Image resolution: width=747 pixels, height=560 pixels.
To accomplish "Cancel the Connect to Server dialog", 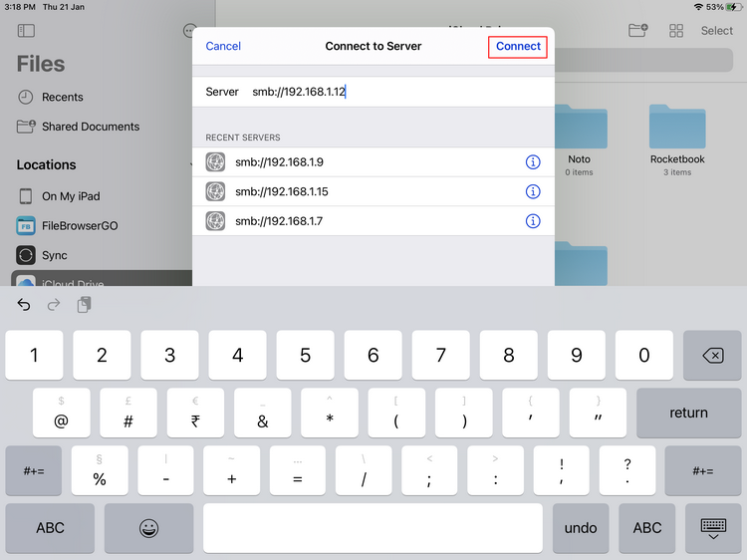I will coord(223,46).
